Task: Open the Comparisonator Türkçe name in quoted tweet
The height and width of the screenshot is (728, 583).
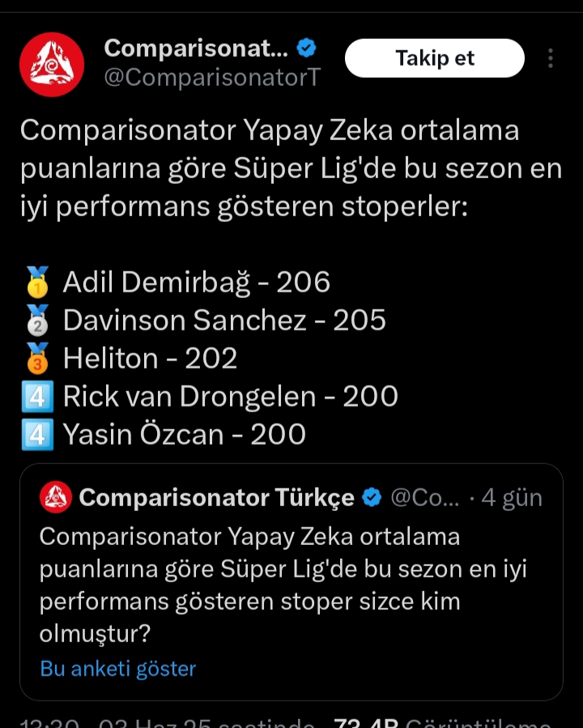Action: coord(216,497)
